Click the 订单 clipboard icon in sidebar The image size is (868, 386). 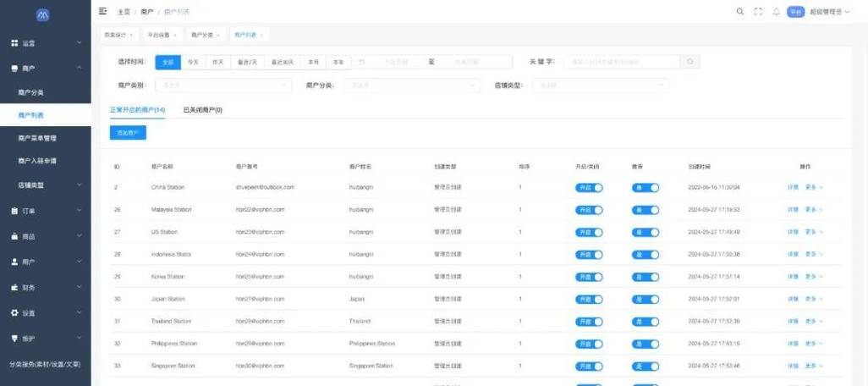(x=15, y=211)
